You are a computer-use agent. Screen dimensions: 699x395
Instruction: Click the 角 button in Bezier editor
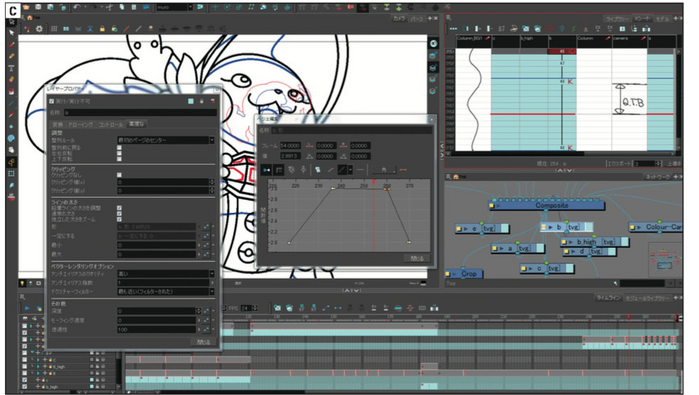384,170
